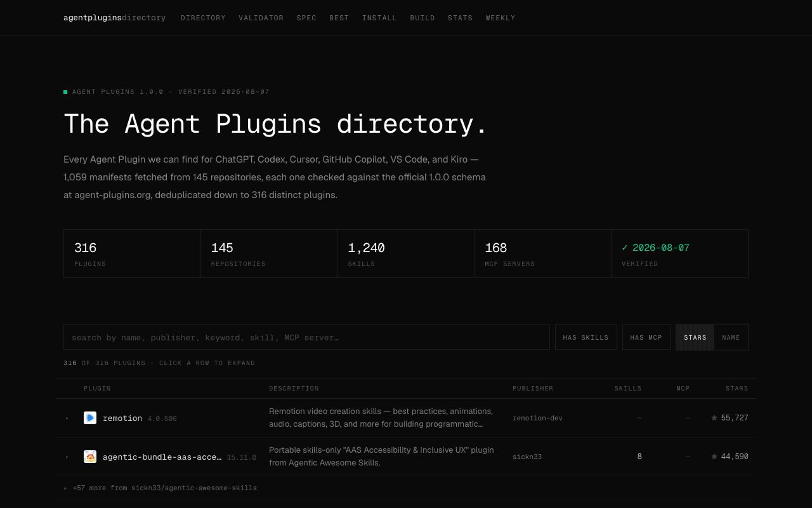Click the agentic-bundle-aas plugin logo icon
The height and width of the screenshot is (508, 812).
(x=90, y=457)
